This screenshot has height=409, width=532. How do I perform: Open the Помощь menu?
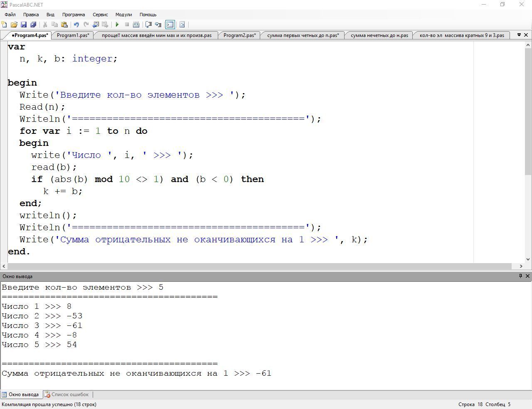[148, 15]
